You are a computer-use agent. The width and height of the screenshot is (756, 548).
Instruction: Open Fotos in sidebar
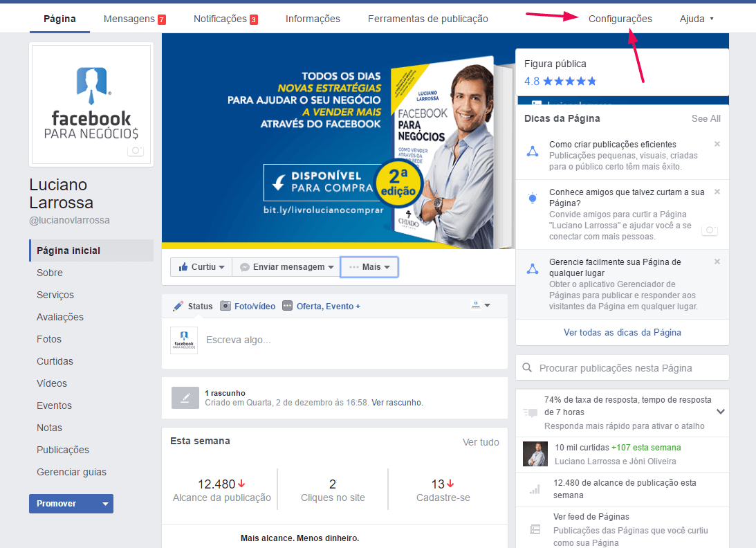49,339
